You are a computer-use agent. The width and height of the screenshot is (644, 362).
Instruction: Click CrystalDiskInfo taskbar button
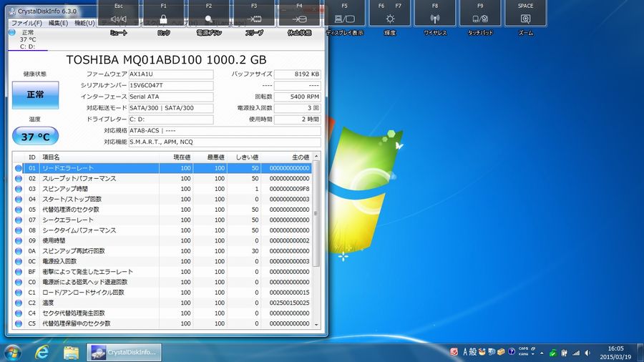(x=124, y=353)
